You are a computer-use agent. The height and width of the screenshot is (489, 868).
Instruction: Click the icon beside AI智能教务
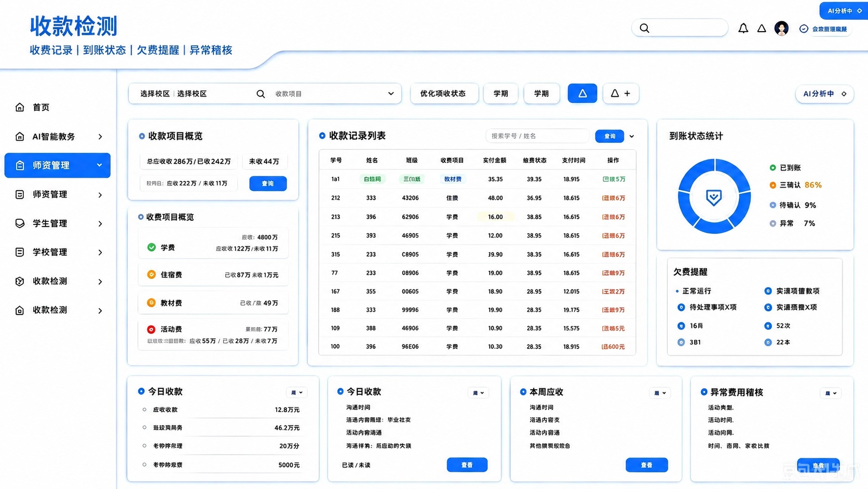(20, 136)
